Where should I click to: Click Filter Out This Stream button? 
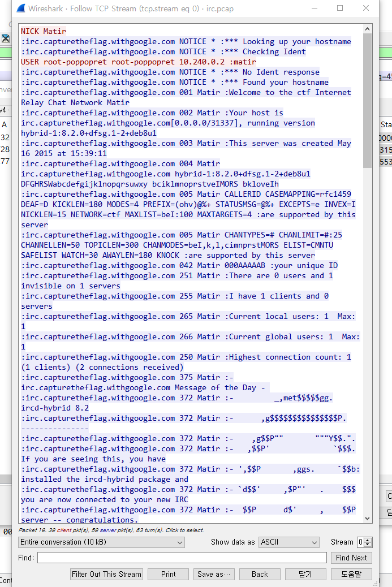[x=106, y=574]
